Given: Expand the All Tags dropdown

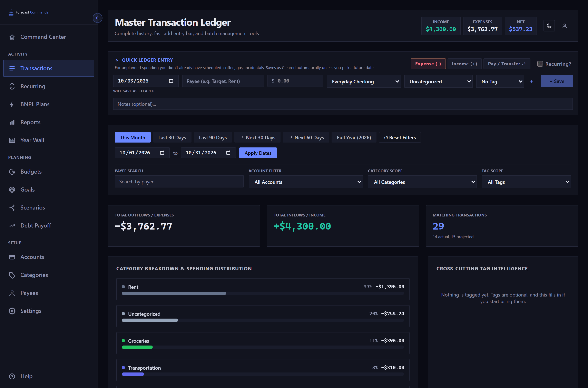Looking at the screenshot, I should click(526, 182).
